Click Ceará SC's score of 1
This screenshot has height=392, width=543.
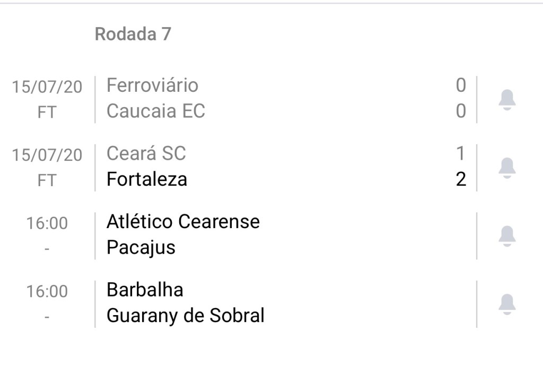460,153
